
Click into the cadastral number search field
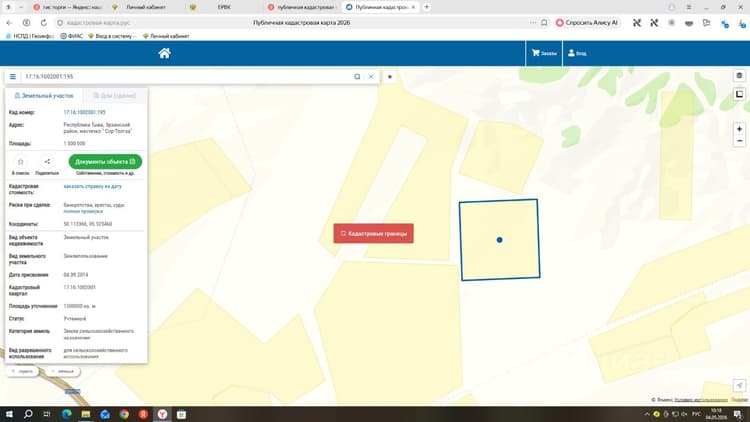pyautogui.click(x=187, y=77)
